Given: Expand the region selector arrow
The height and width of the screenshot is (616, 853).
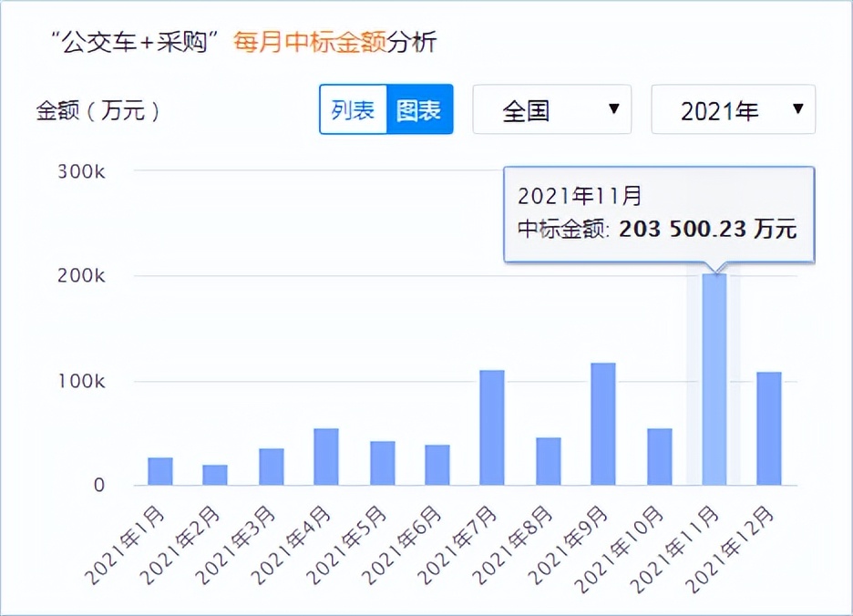Looking at the screenshot, I should 616,108.
